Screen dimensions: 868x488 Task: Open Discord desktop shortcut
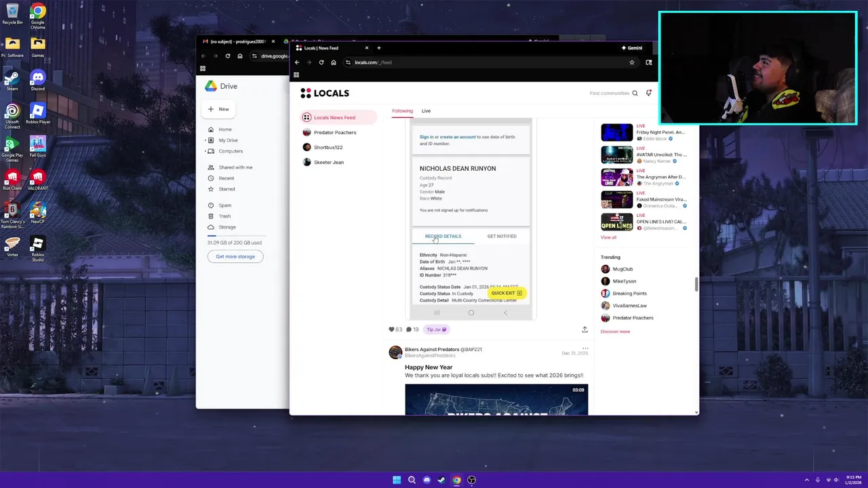tap(37, 80)
